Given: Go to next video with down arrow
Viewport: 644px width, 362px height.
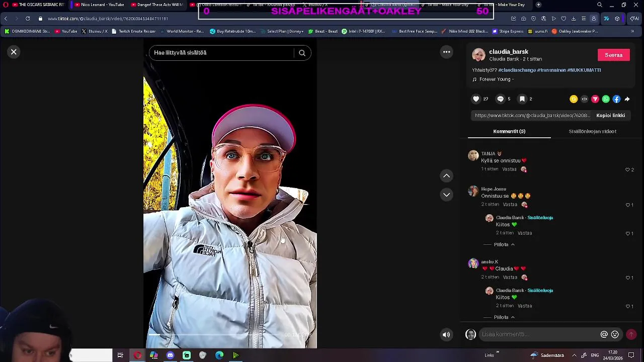Looking at the screenshot, I should [x=446, y=195].
